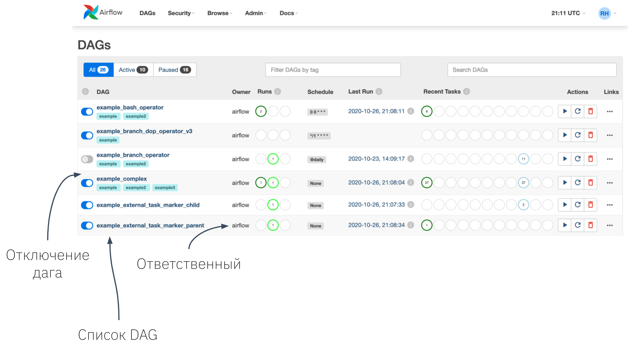Refresh example_external_task_marker_parent DAG
The width and height of the screenshot is (644, 345).
pos(577,225)
